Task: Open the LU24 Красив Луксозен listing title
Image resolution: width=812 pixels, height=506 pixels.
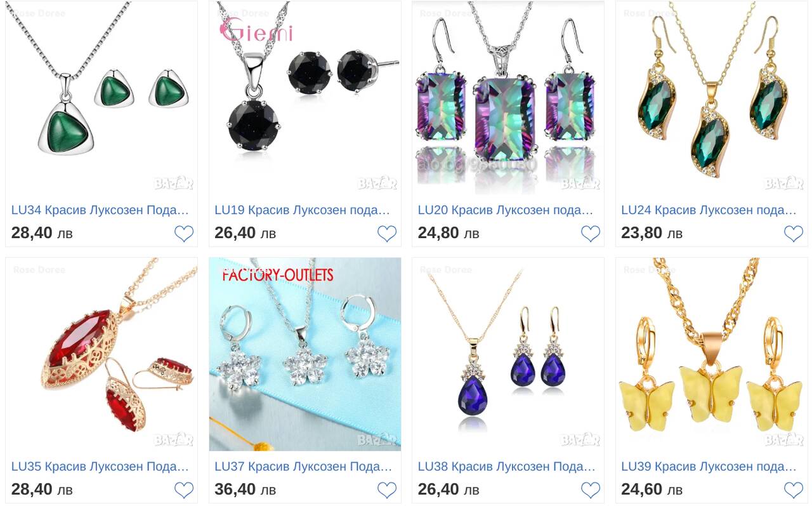Action: click(x=709, y=210)
